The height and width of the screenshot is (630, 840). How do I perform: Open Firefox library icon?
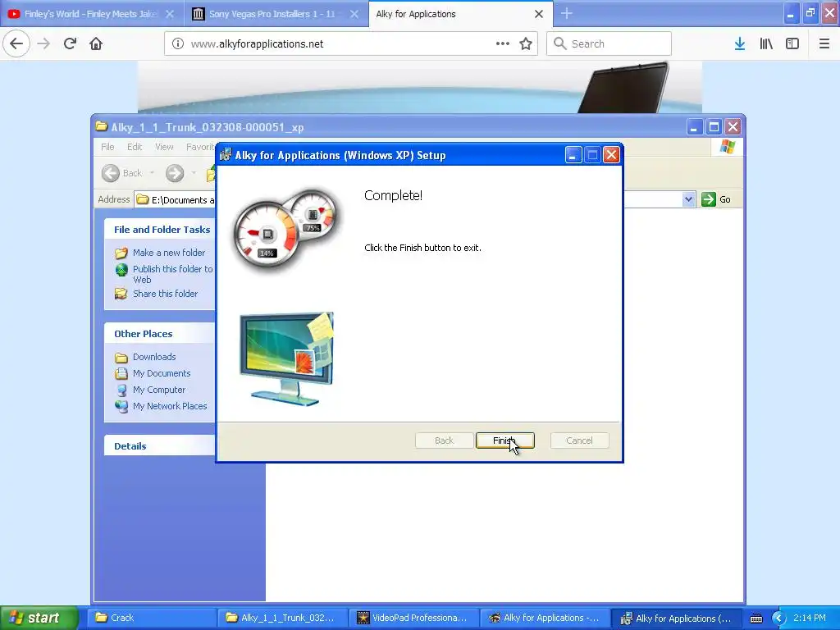click(x=766, y=43)
